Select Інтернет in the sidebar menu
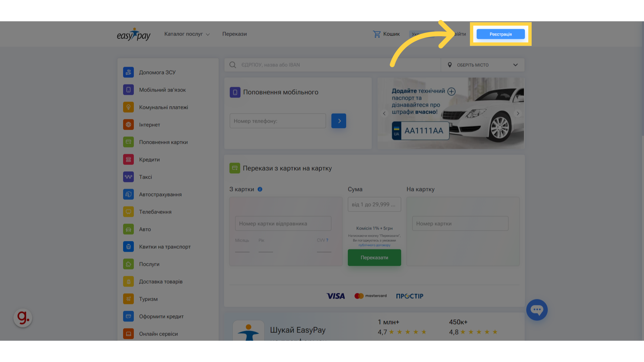Screen dimensions: 644x362 (150, 125)
